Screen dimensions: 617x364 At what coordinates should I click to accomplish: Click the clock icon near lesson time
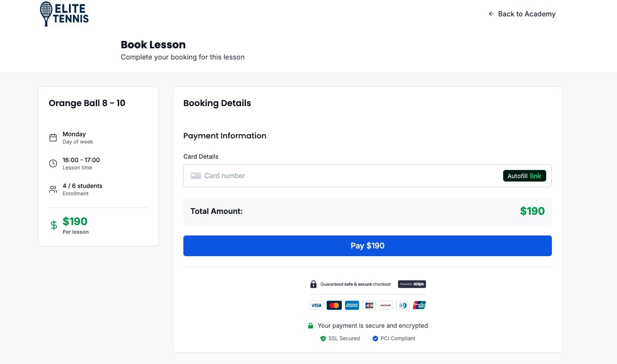[53, 163]
